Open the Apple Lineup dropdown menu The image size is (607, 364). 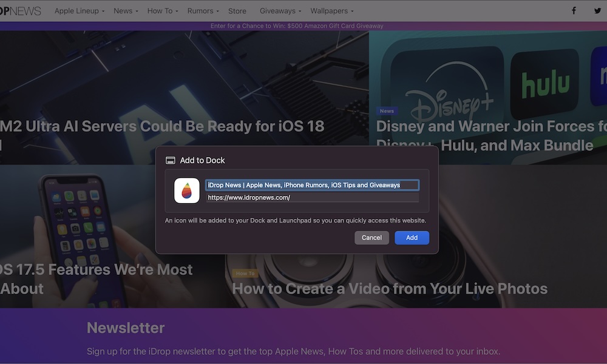[x=80, y=11]
